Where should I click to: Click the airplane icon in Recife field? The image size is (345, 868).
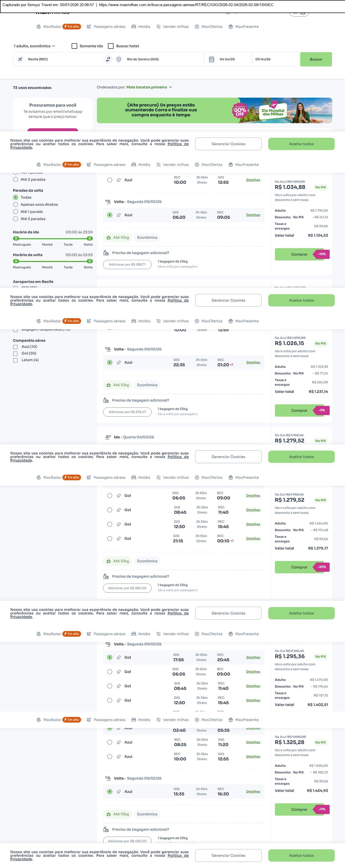(x=20, y=59)
